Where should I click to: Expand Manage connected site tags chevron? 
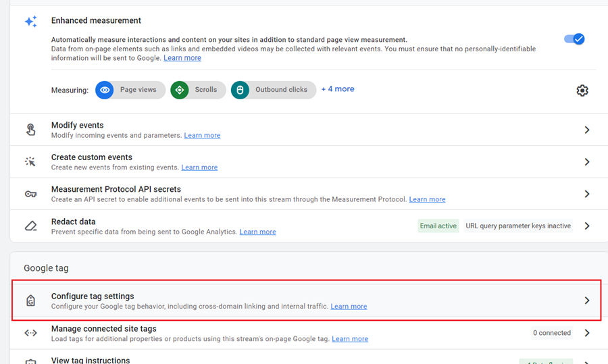click(x=586, y=333)
